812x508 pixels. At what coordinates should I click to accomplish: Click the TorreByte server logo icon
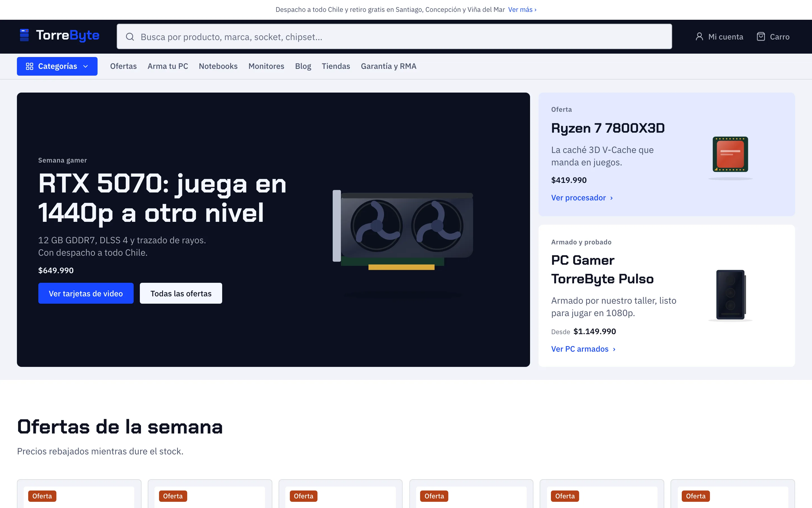point(24,35)
